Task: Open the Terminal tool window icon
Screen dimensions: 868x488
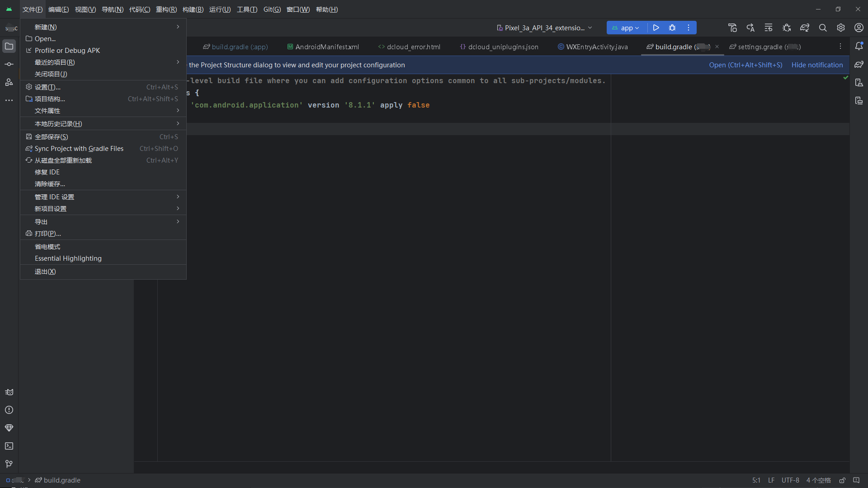Action: (x=9, y=446)
